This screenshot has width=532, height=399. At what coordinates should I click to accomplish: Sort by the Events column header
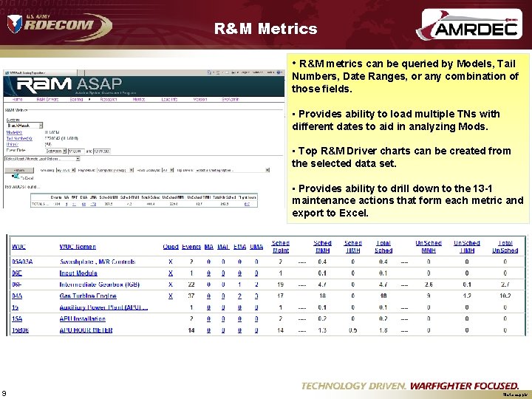pos(191,247)
